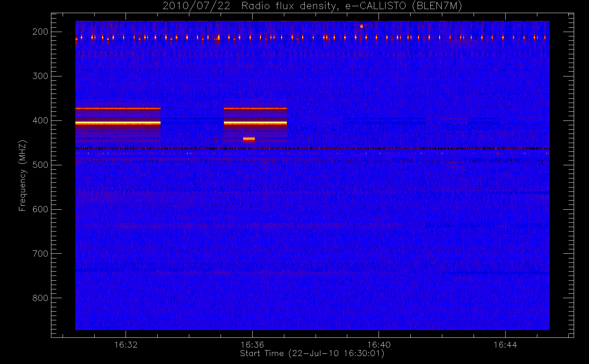Click the 200 frequency tick label
Viewport: 589px width, 364px height.
(40, 32)
